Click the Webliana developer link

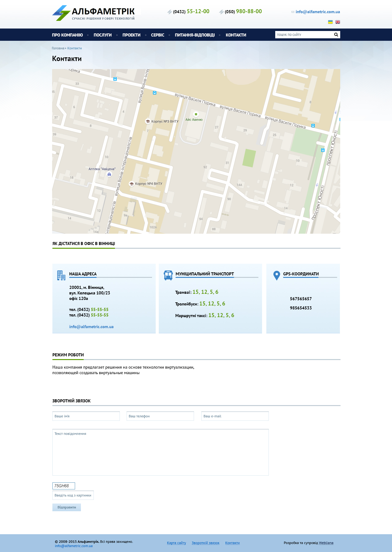pyautogui.click(x=326, y=543)
